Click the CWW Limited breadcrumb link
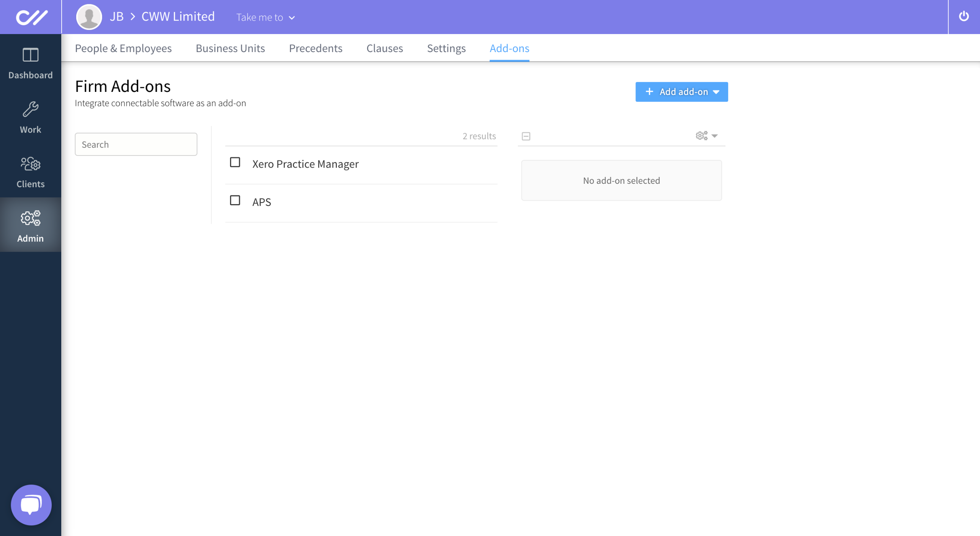The image size is (980, 536). (178, 16)
